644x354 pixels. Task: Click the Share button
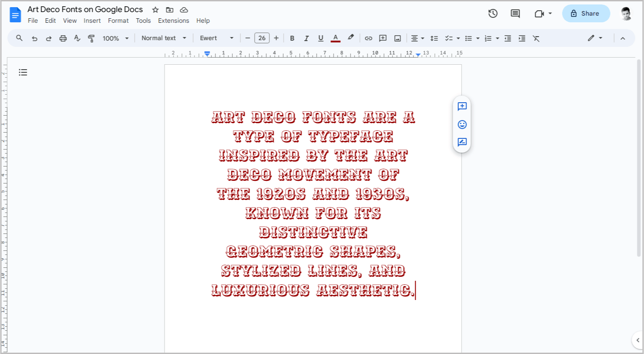coord(586,13)
